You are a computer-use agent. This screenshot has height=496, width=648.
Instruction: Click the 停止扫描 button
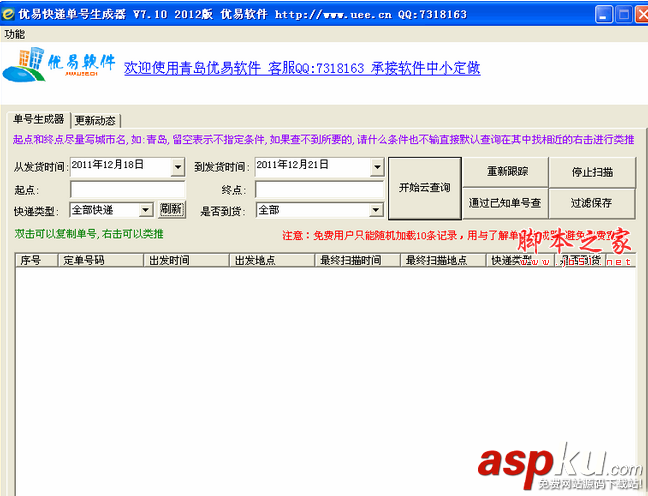pyautogui.click(x=592, y=172)
